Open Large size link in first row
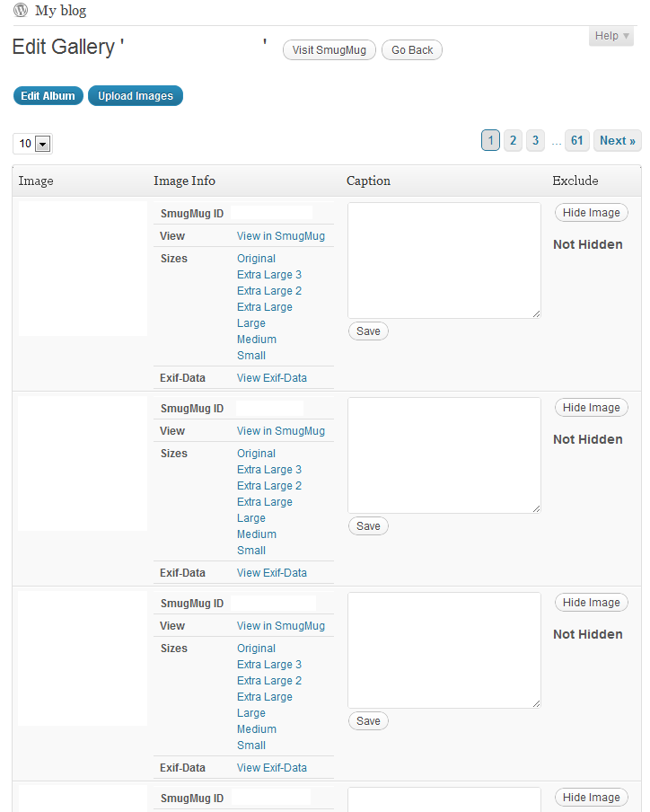The width and height of the screenshot is (650, 812). pyautogui.click(x=251, y=323)
